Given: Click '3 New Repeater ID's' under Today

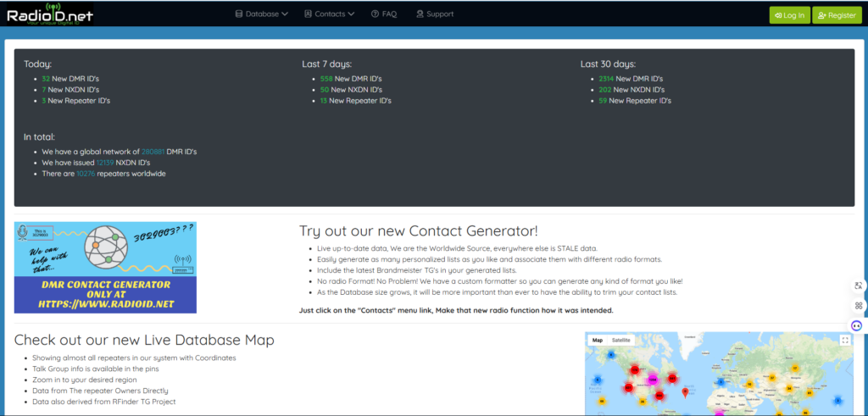Looking at the screenshot, I should coord(75,101).
